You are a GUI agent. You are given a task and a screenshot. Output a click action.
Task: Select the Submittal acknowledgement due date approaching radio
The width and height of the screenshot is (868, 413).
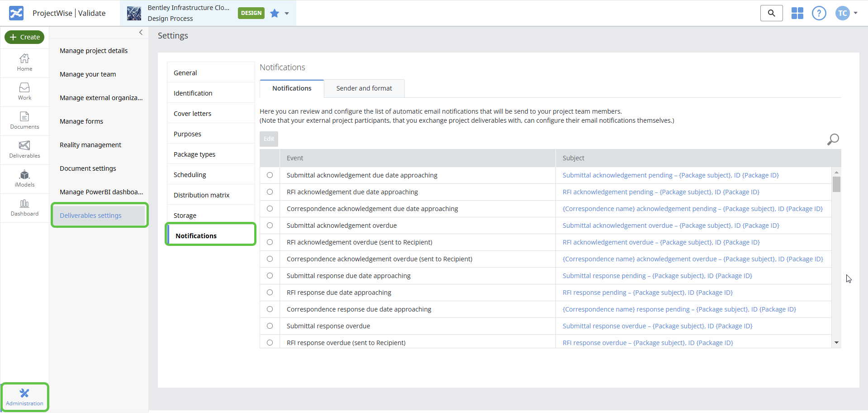270,175
